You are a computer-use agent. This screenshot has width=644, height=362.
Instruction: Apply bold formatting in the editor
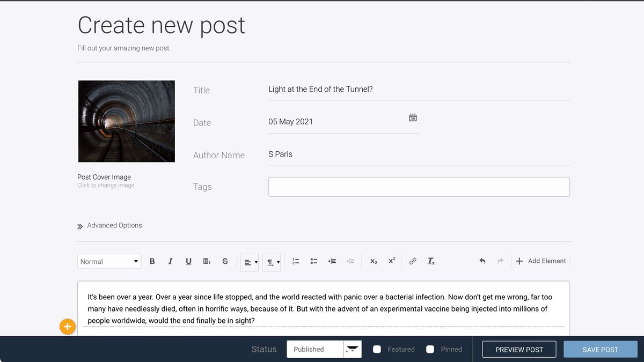pyautogui.click(x=152, y=261)
